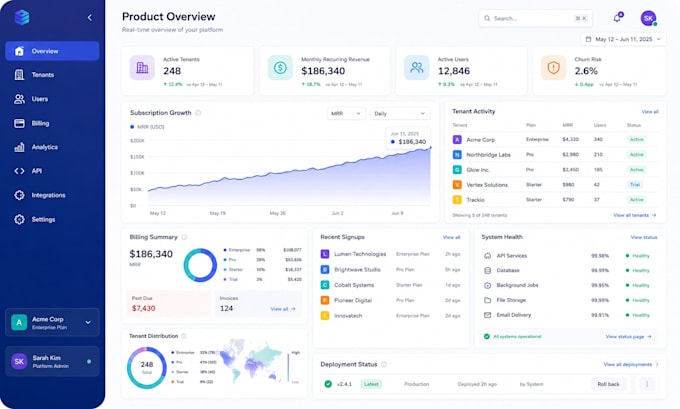Click the Glow Inc. tenant icon
Screen dimensions: 680x409
457,170
